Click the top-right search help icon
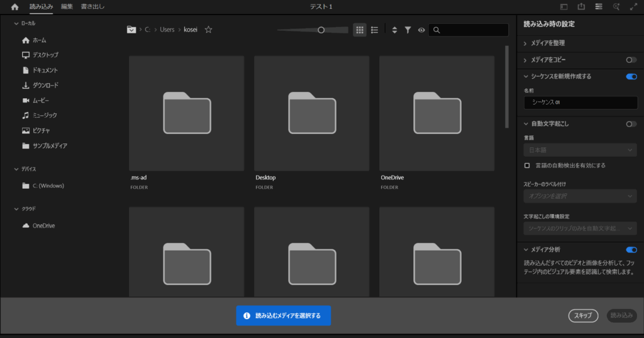This screenshot has height=338, width=644. (616, 6)
